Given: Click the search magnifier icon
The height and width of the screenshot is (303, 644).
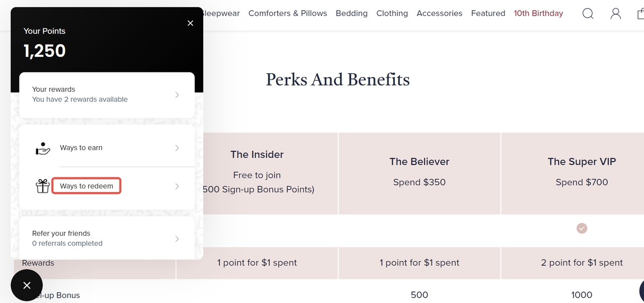Looking at the screenshot, I should (x=588, y=14).
